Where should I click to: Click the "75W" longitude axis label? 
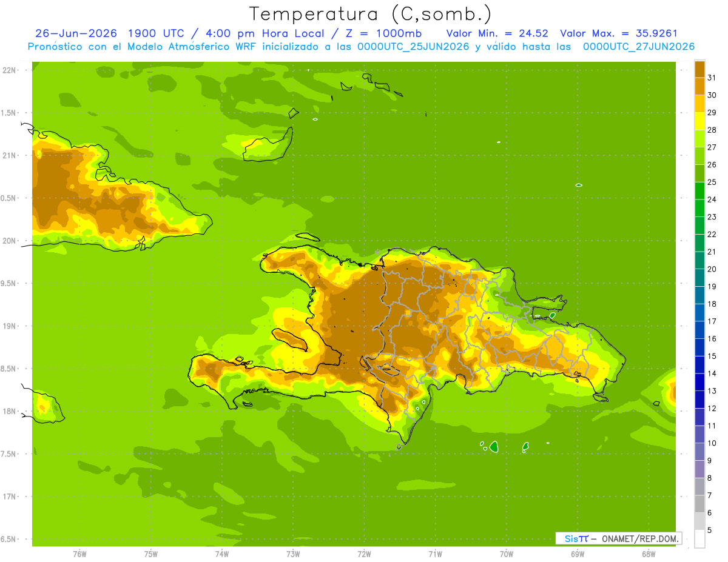coord(151,554)
